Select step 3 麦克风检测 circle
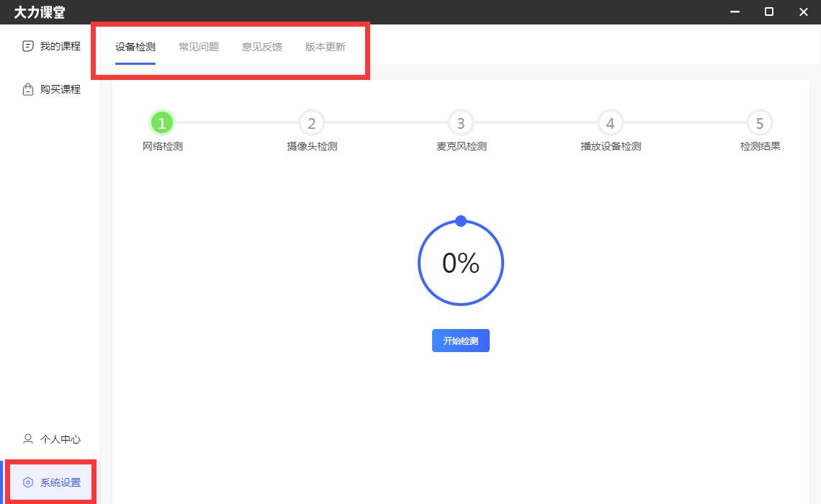The width and height of the screenshot is (821, 504). (x=460, y=122)
